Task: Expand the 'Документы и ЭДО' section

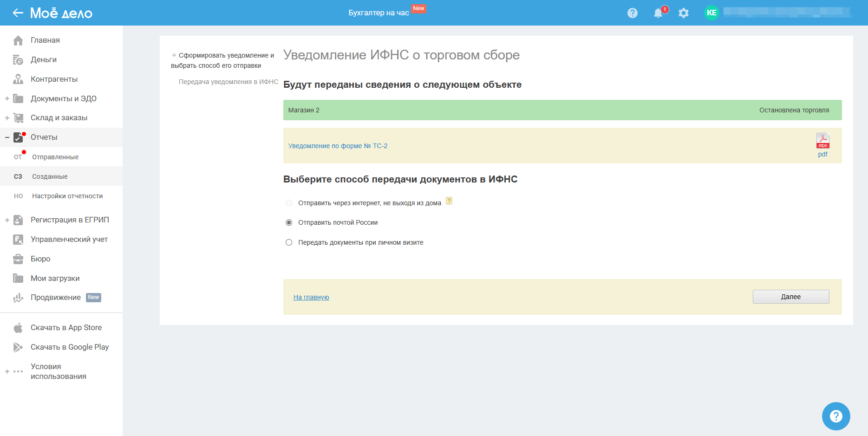Action: pos(7,98)
